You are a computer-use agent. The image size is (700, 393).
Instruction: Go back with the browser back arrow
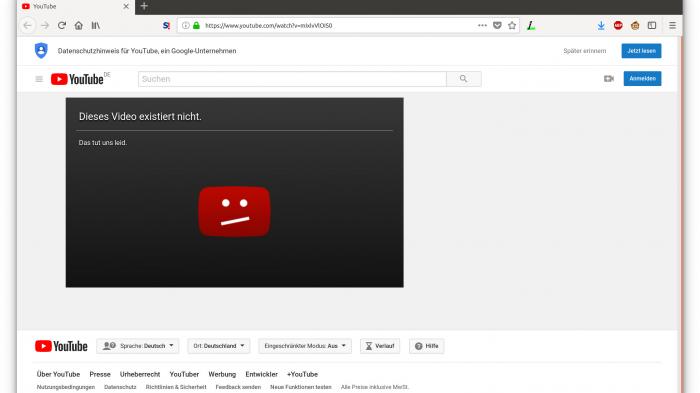pos(27,25)
